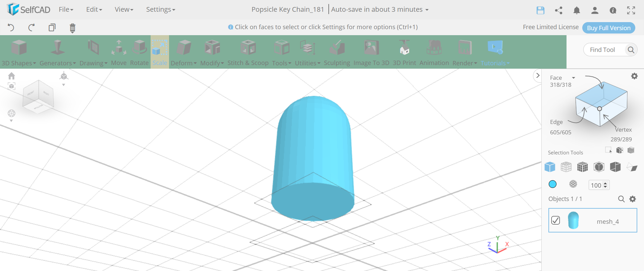Image resolution: width=644 pixels, height=271 pixels.
Task: Expand the Deform dropdown
Action: tap(184, 52)
